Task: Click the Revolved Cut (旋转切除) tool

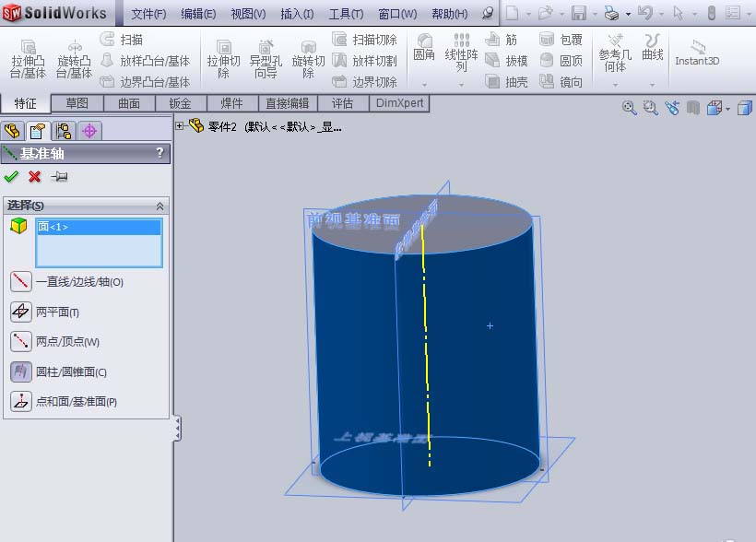Action: (x=308, y=59)
